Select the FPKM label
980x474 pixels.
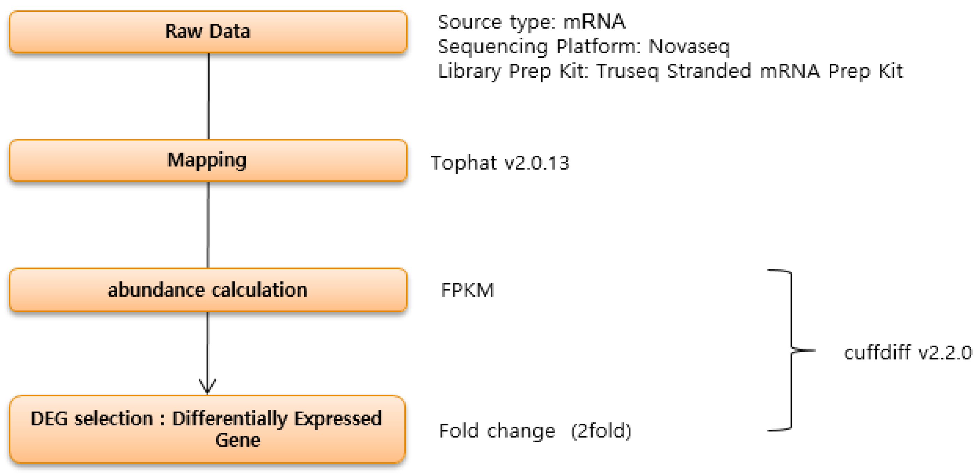coord(467,290)
